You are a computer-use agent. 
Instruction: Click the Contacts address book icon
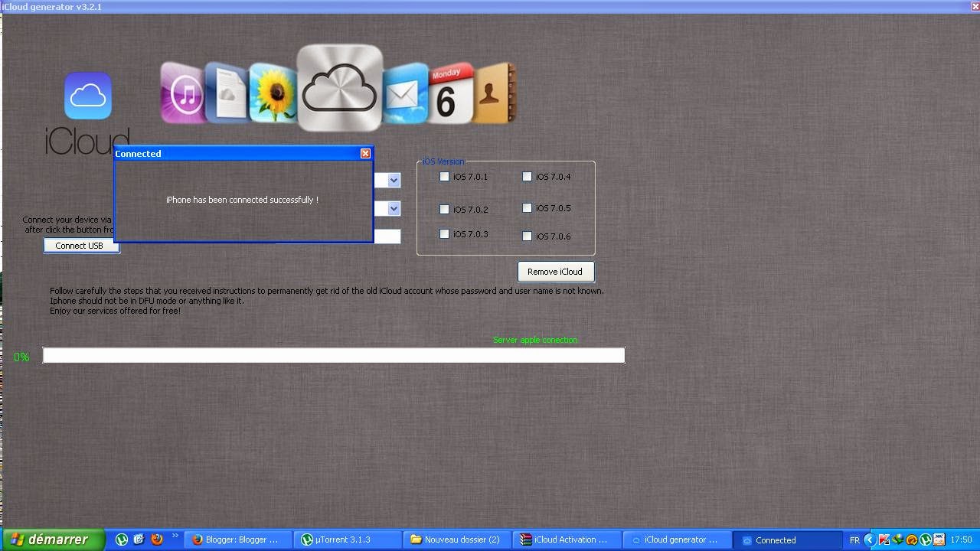[x=494, y=94]
